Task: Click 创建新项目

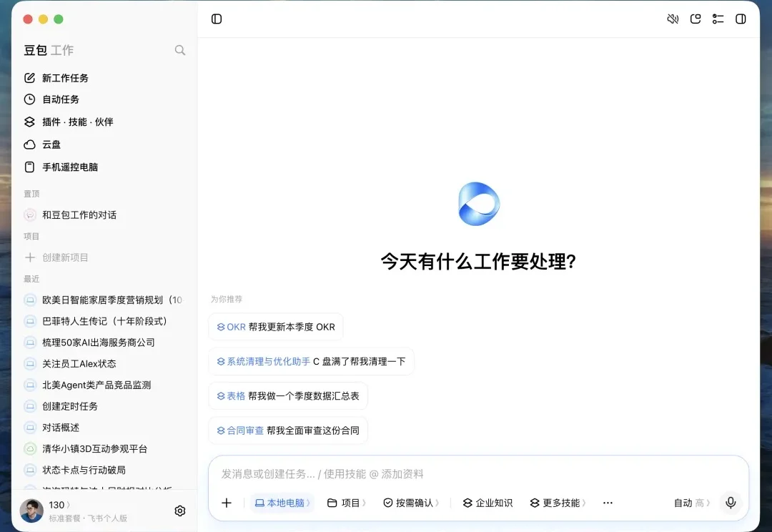Action: pos(56,257)
